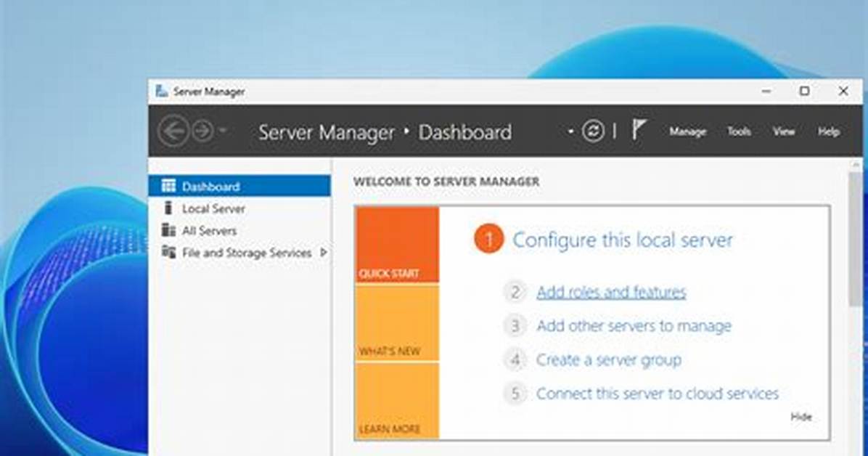
Task: Select the QUICK START tile
Action: pos(397,245)
